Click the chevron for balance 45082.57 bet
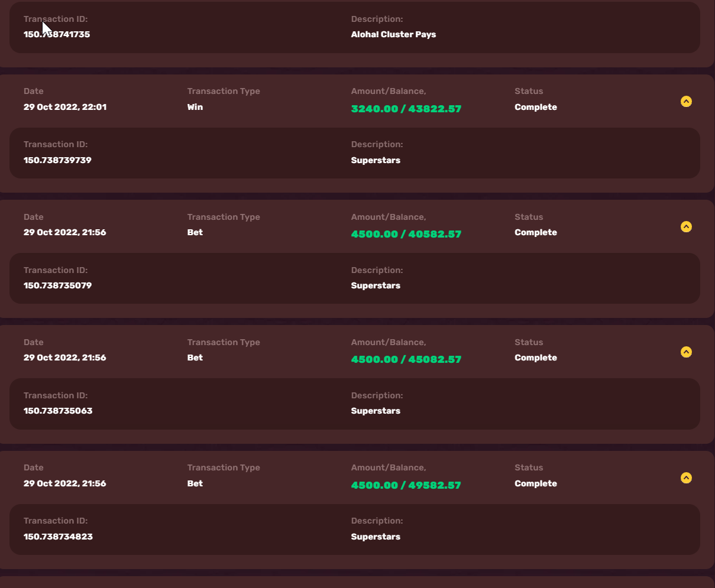 (685, 352)
